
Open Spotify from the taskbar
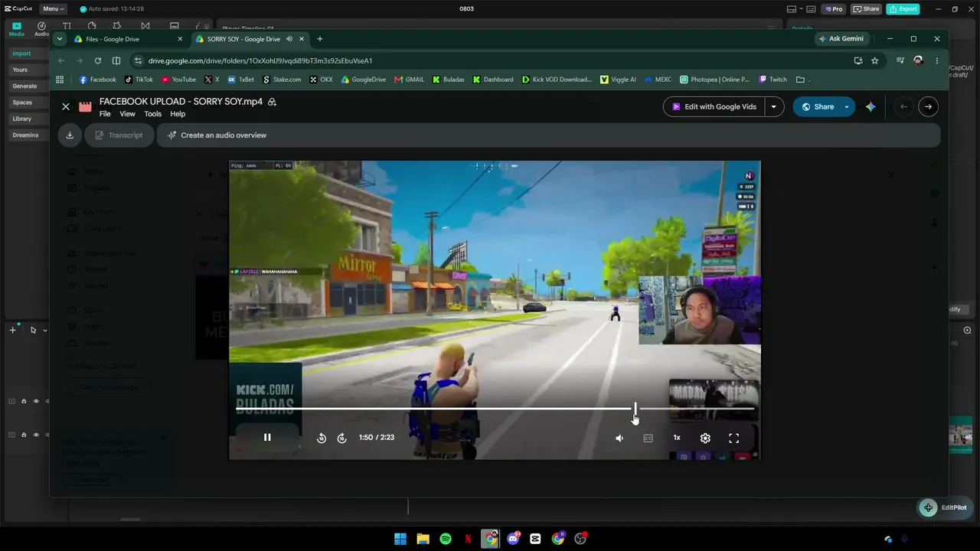click(446, 539)
